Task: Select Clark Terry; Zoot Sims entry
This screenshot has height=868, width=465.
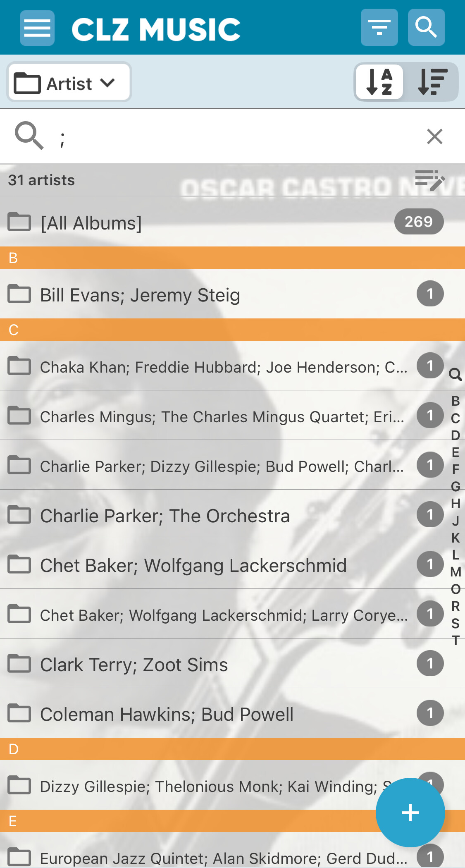Action: pos(134,665)
